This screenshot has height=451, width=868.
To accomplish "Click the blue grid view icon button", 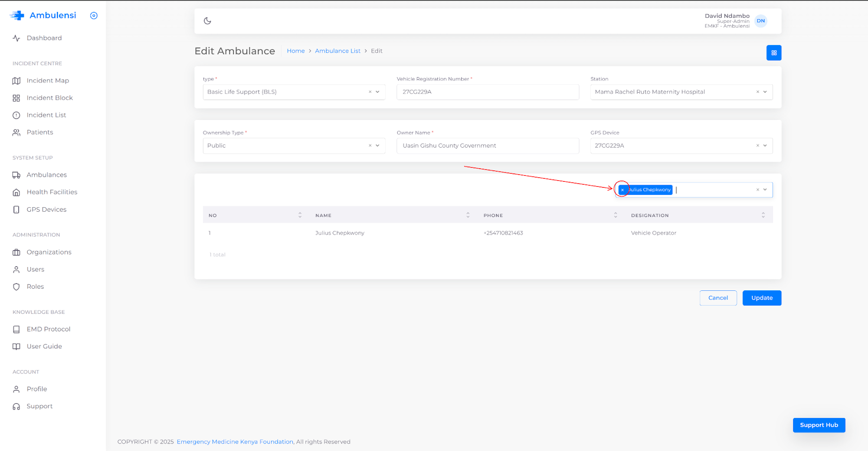I will pos(774,53).
